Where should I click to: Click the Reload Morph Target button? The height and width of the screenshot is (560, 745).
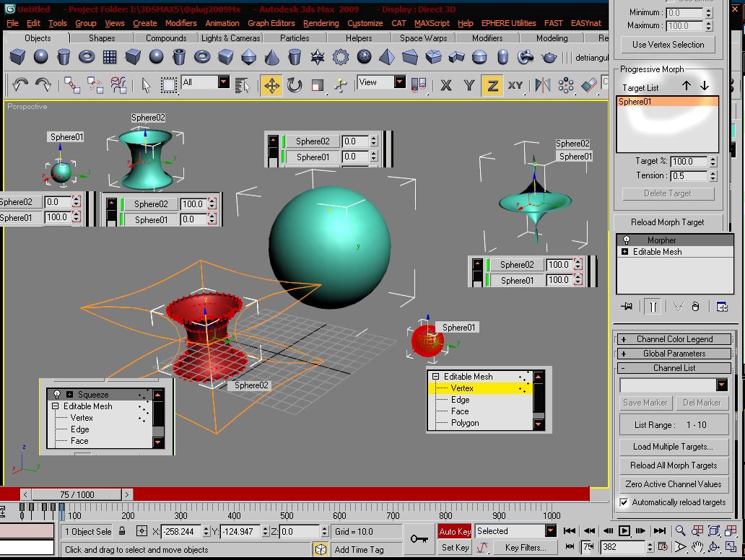click(x=668, y=222)
